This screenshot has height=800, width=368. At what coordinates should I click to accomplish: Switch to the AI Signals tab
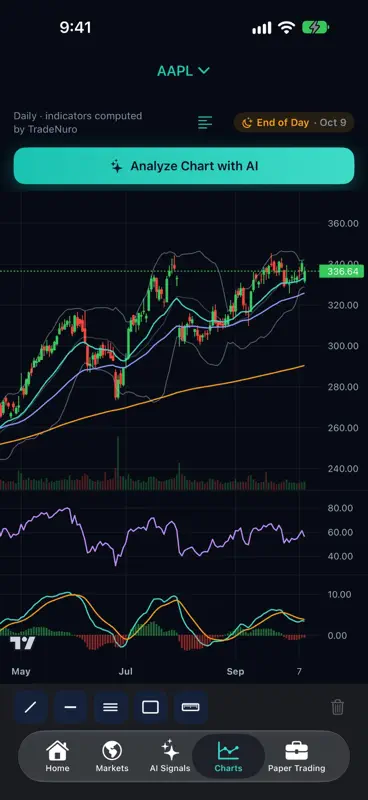click(x=170, y=757)
